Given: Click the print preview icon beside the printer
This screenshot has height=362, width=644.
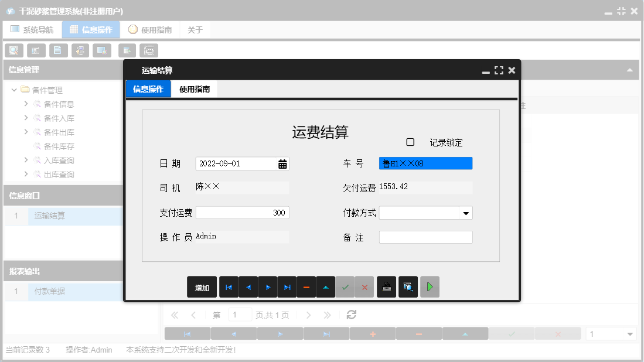Looking at the screenshot, I should click(408, 286).
